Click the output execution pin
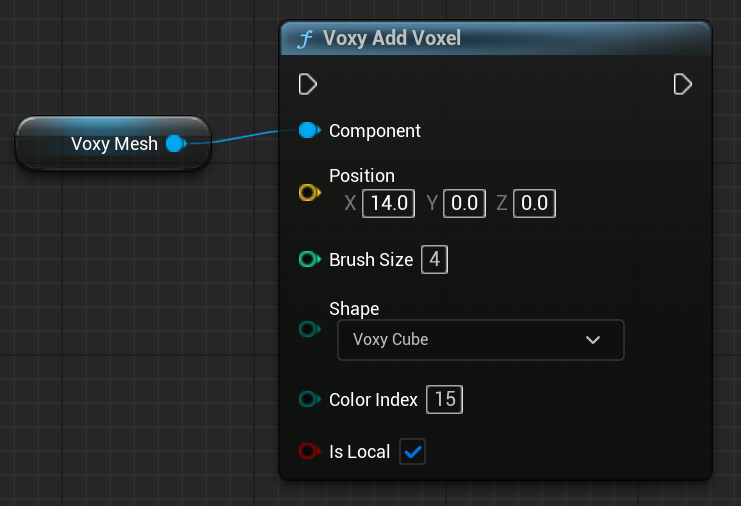Viewport: 741px width, 506px height. 683,84
